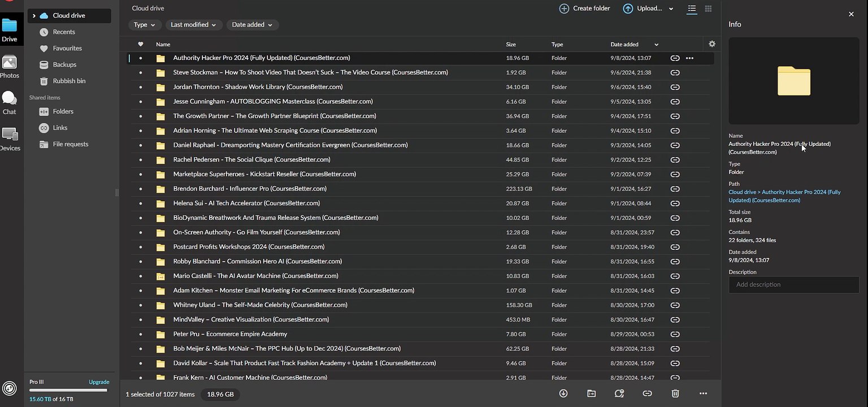Switch to grid view
Image resolution: width=868 pixels, height=407 pixels.
click(708, 8)
